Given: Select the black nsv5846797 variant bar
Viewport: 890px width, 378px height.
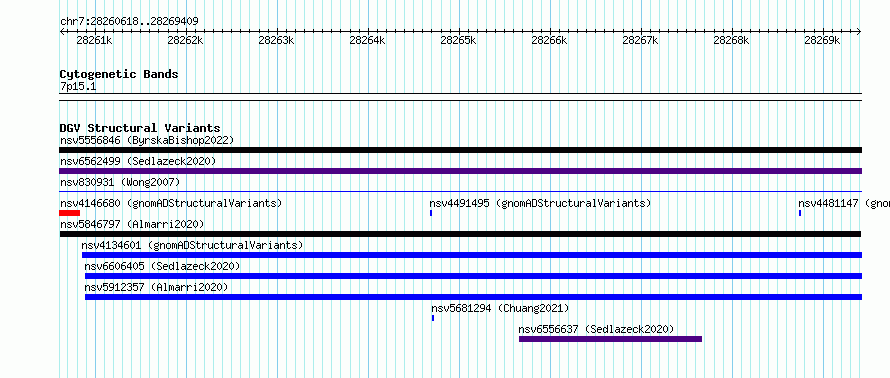Looking at the screenshot, I should coord(460,234).
